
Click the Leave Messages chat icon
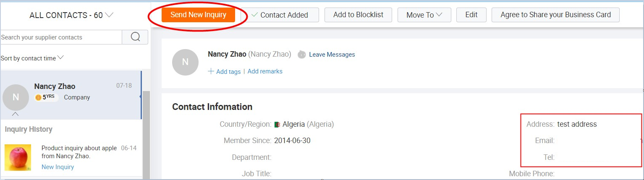[x=301, y=55]
